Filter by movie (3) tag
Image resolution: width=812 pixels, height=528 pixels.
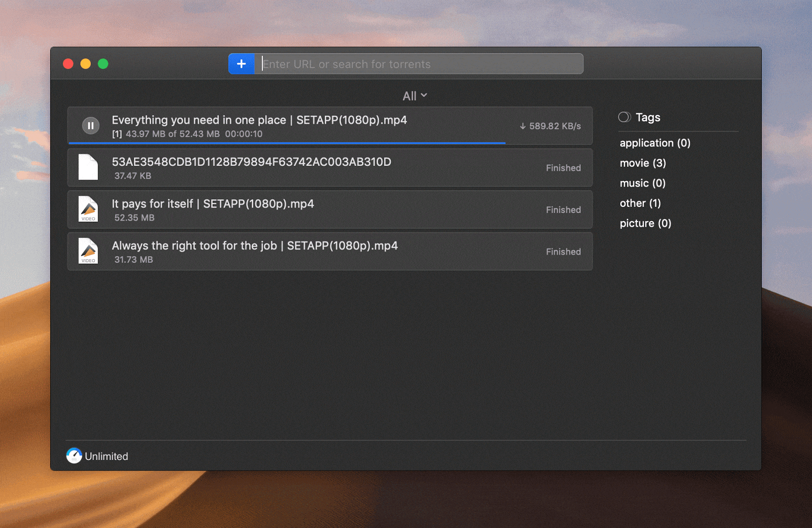click(x=643, y=163)
